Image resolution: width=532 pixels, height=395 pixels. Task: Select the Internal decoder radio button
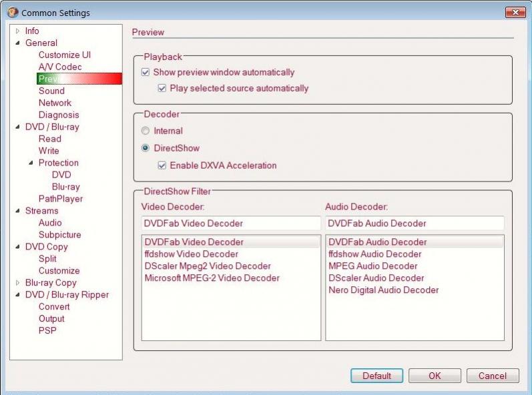pyautogui.click(x=146, y=131)
